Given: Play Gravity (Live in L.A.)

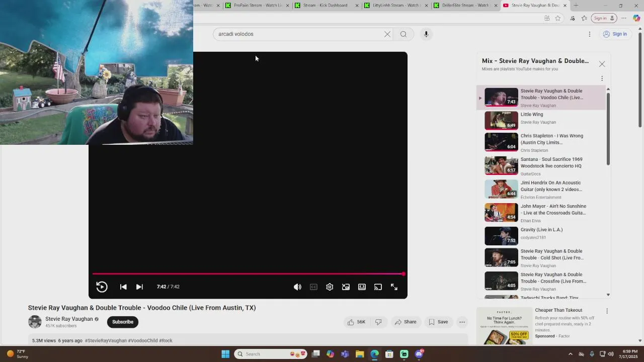Looking at the screenshot, I should point(541,235).
